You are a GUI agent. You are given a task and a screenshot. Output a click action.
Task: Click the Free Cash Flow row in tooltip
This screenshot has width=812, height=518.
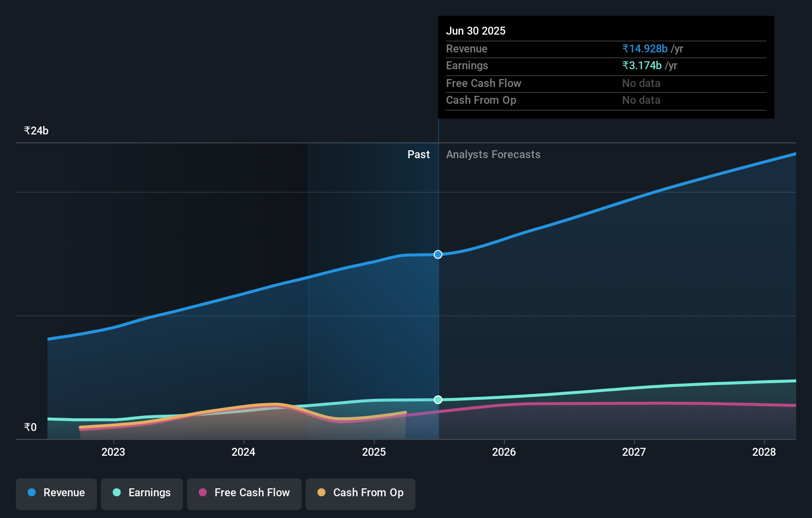click(606, 83)
